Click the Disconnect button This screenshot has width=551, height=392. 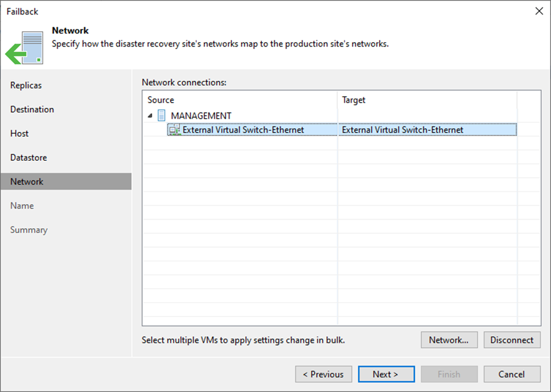click(x=511, y=340)
